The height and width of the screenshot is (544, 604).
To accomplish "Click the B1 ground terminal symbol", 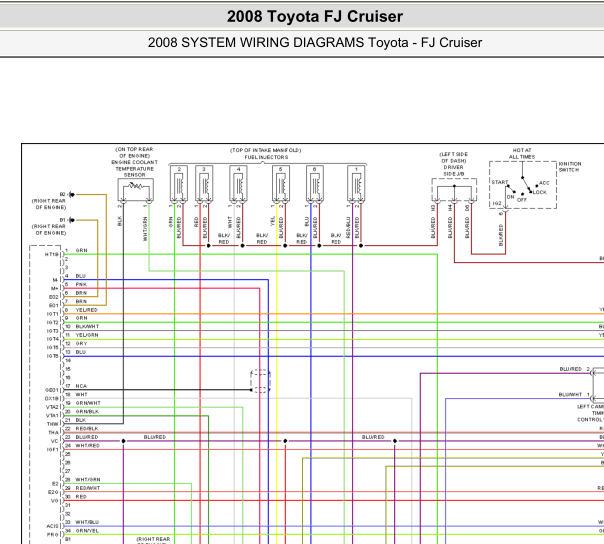I will [72, 220].
